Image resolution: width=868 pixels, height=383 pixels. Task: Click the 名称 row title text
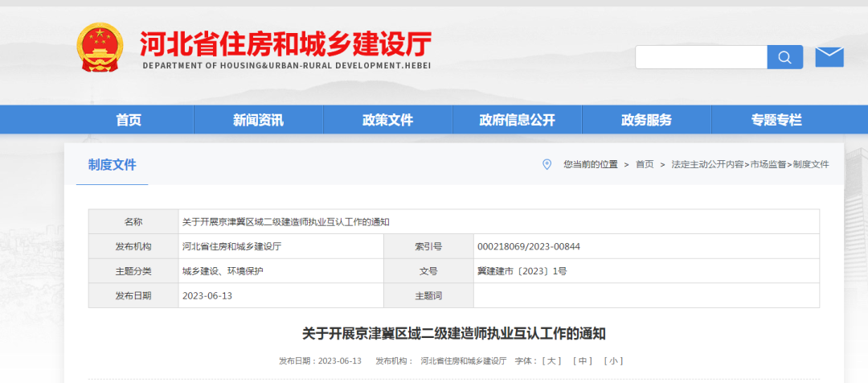[286, 222]
